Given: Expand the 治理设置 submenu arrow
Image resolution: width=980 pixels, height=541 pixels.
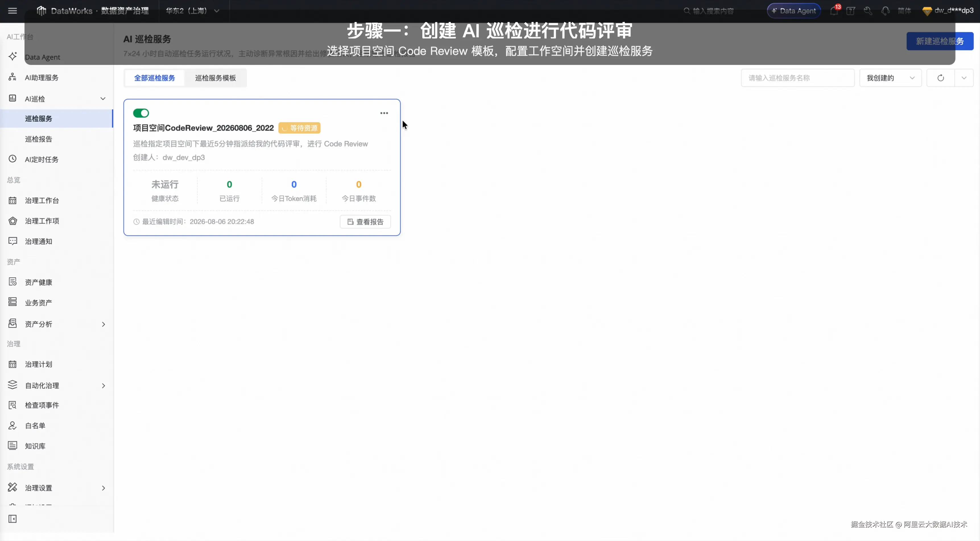Looking at the screenshot, I should [x=103, y=488].
